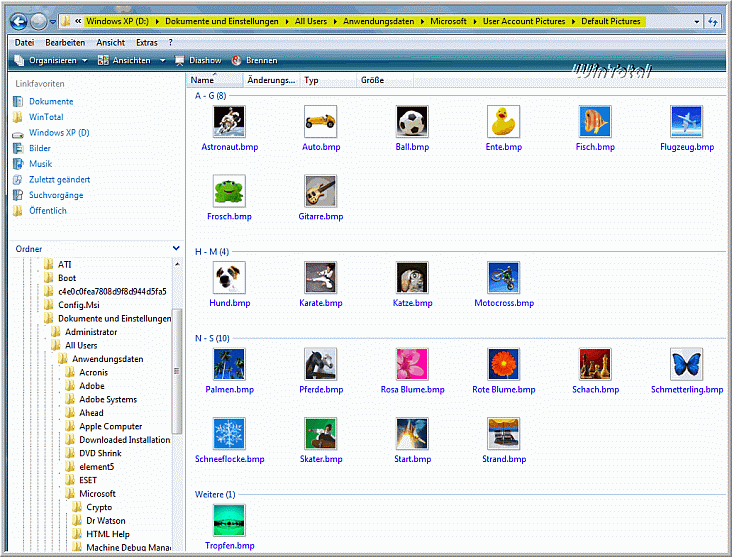Open the Astronaut.bmp picture
The height and width of the screenshot is (557, 732).
click(x=229, y=121)
